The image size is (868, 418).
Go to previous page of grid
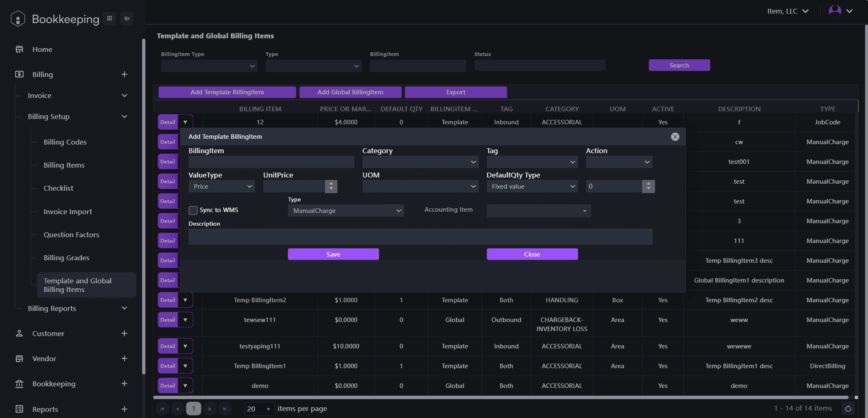[178, 409]
